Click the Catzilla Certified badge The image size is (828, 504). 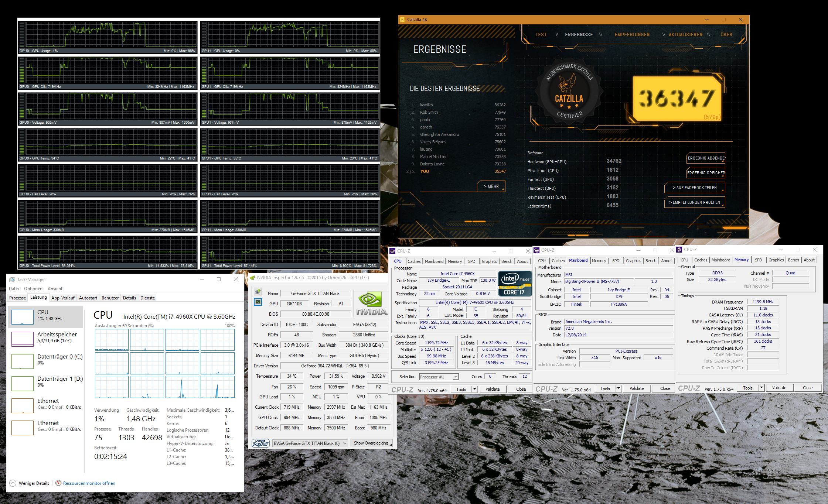point(569,92)
